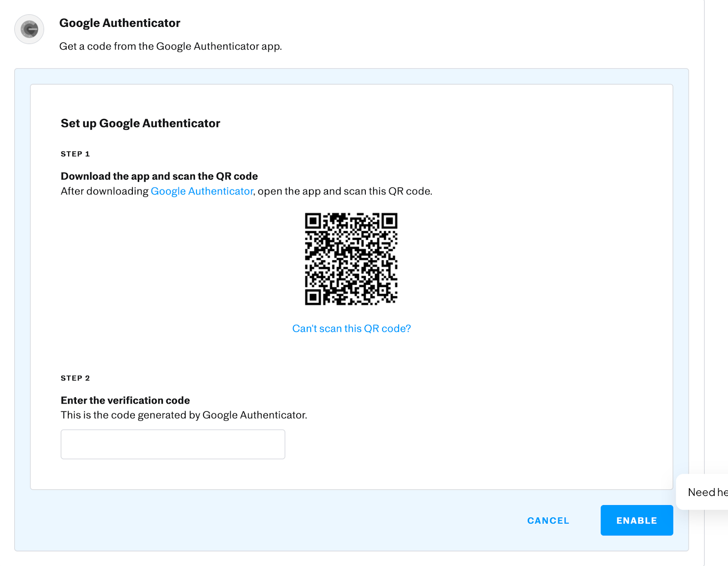
Task: Click the Google Authenticator logo icon
Action: [29, 29]
